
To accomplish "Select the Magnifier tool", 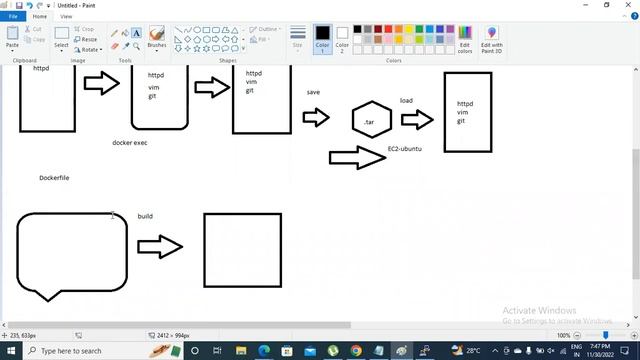I will point(136,47).
